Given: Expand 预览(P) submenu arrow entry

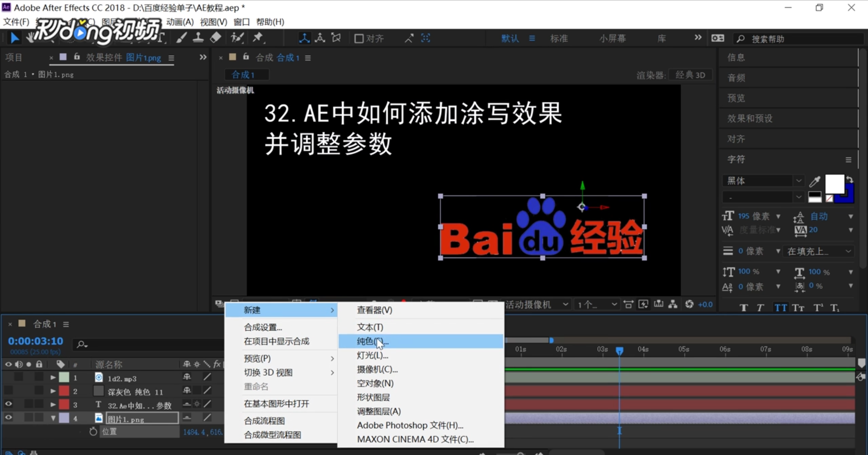Looking at the screenshot, I should [x=281, y=359].
